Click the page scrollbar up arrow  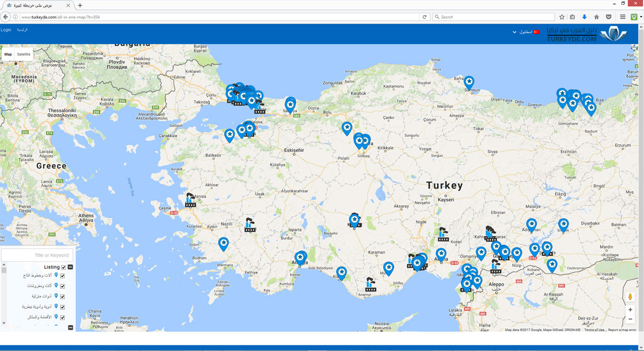[641, 26]
